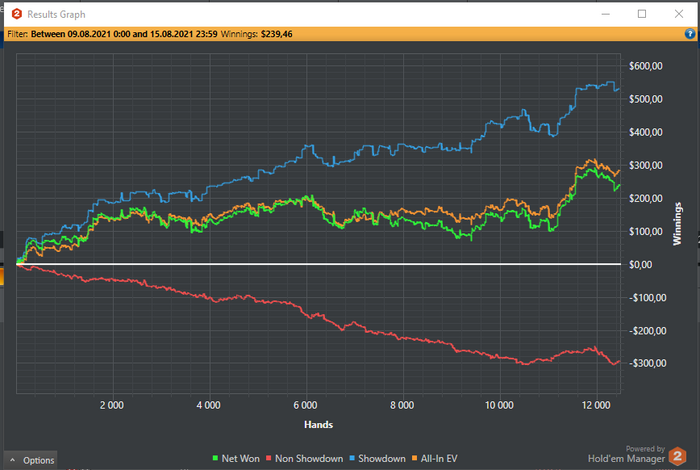Toggle the red Non Showdown legend swatch

coord(269,458)
